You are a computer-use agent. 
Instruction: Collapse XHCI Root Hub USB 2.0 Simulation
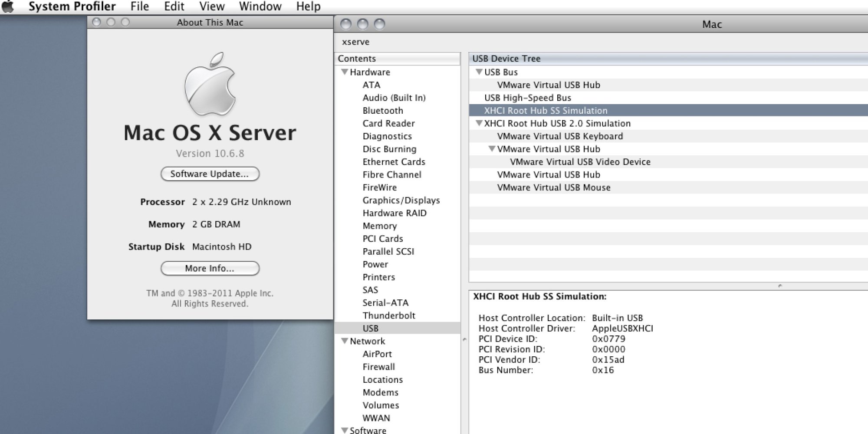(x=479, y=123)
